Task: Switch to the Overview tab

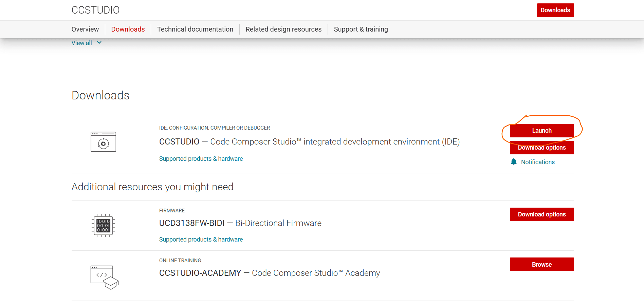Action: point(85,29)
